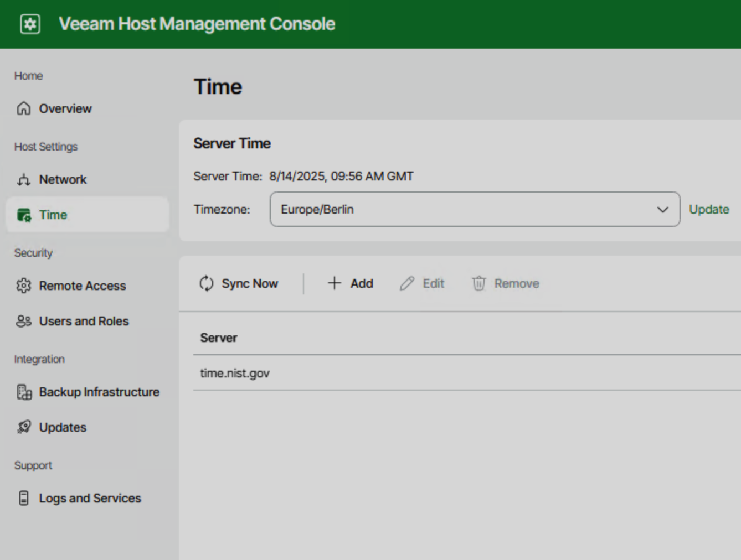
Task: Click the Edit button with pencil
Action: pyautogui.click(x=423, y=283)
